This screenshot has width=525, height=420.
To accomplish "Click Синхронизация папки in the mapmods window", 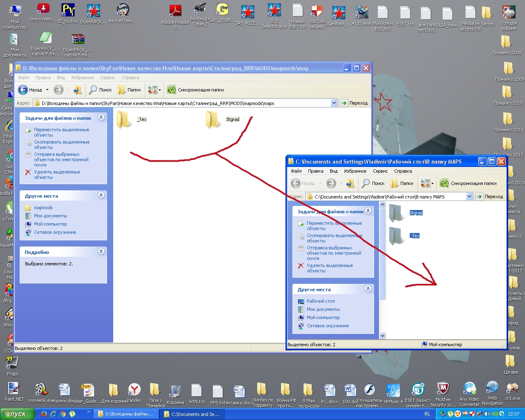I will click(196, 90).
